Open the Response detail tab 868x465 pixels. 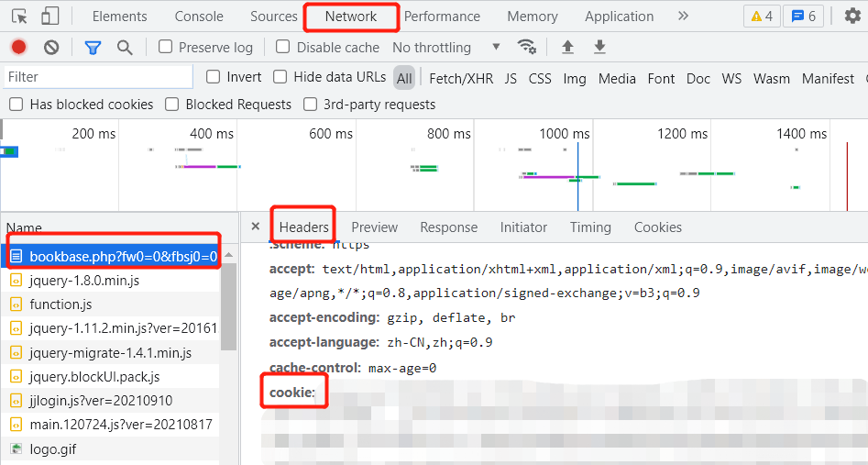tap(448, 227)
